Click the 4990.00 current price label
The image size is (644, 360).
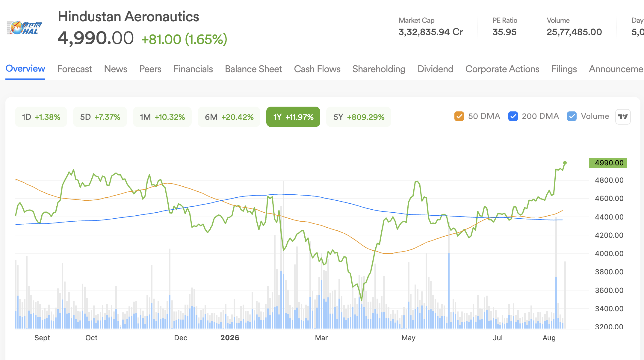pos(608,163)
